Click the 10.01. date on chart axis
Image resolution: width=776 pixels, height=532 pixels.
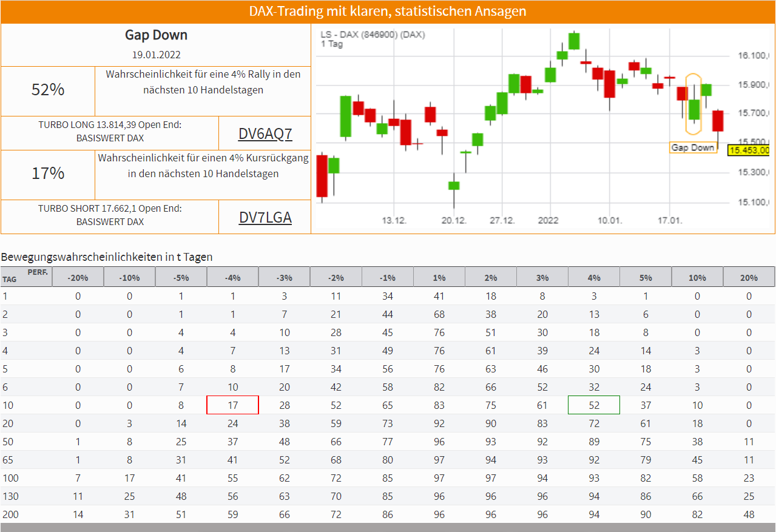click(610, 220)
